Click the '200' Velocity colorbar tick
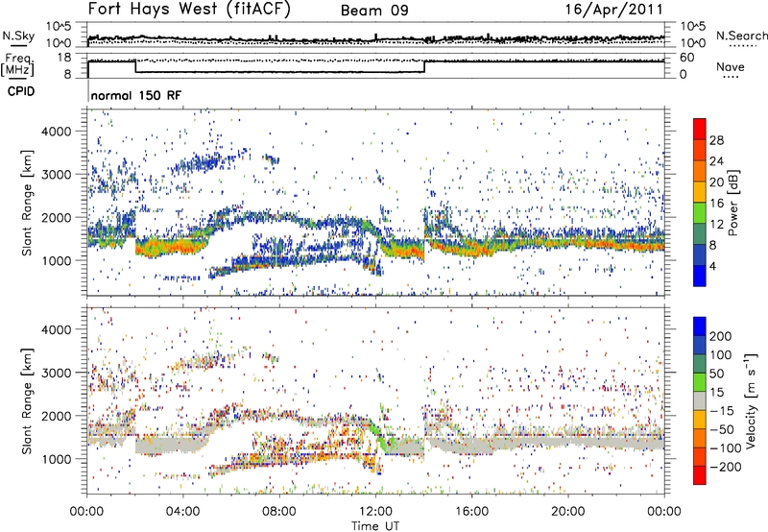 (721, 336)
